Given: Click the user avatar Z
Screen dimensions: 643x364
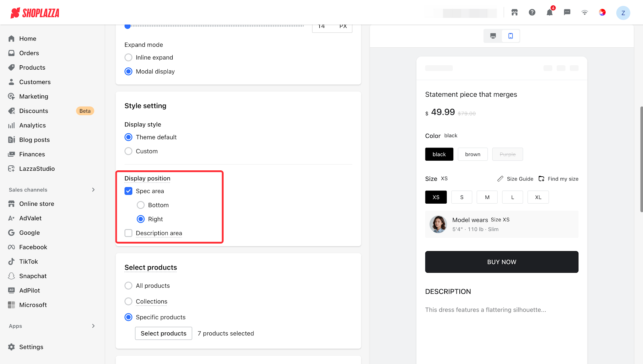Looking at the screenshot, I should pyautogui.click(x=623, y=13).
